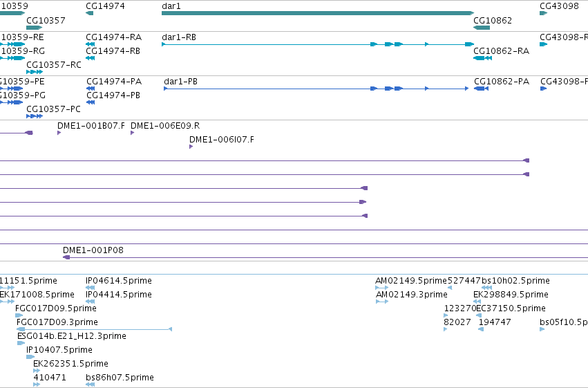Select the CG10862-PA label
The width and height of the screenshot is (588, 388).
pyautogui.click(x=502, y=82)
